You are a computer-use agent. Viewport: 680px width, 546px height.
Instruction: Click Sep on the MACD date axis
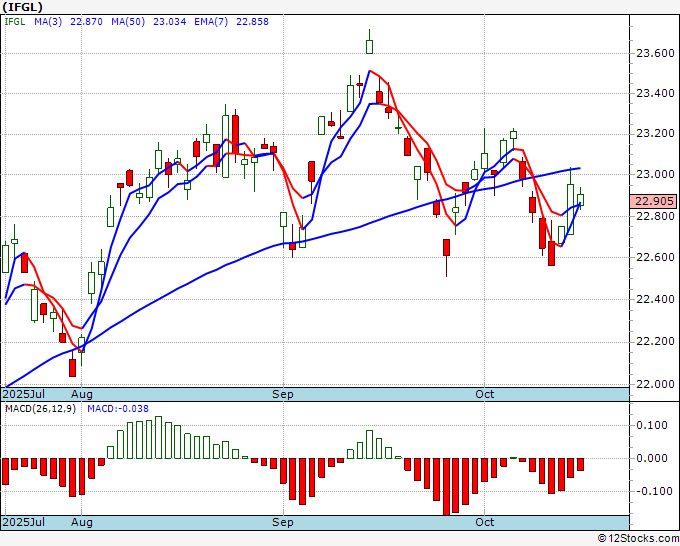click(x=283, y=522)
